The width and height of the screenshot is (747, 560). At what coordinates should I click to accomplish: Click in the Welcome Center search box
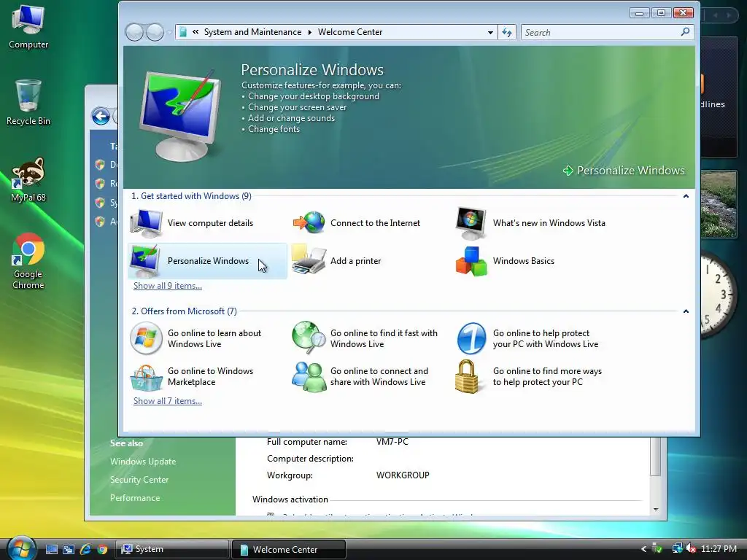click(600, 32)
